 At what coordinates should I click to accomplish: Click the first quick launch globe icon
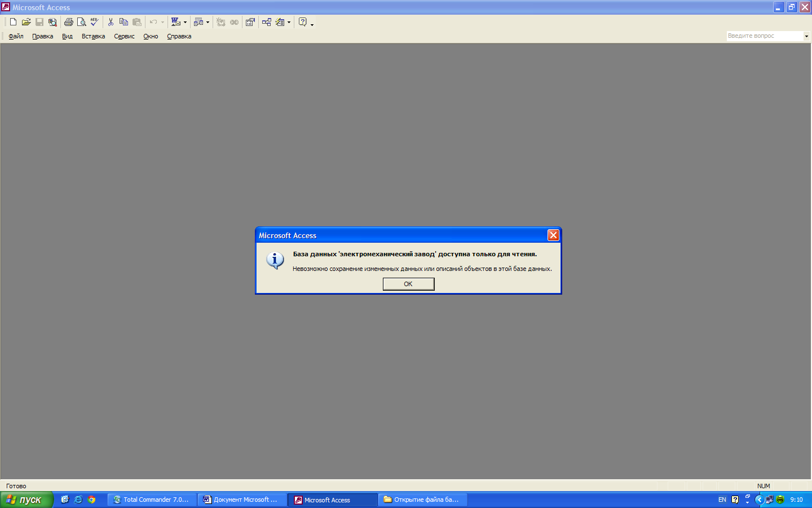(65, 500)
